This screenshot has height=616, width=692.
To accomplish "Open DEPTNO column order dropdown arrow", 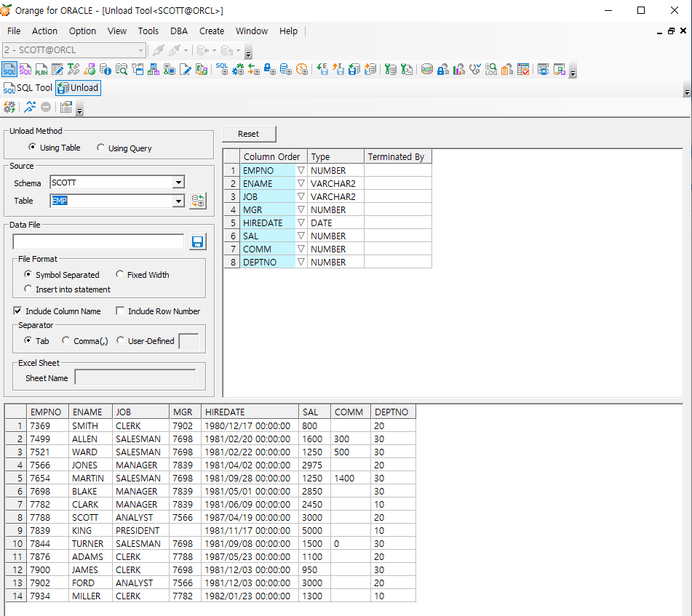I will [x=301, y=262].
